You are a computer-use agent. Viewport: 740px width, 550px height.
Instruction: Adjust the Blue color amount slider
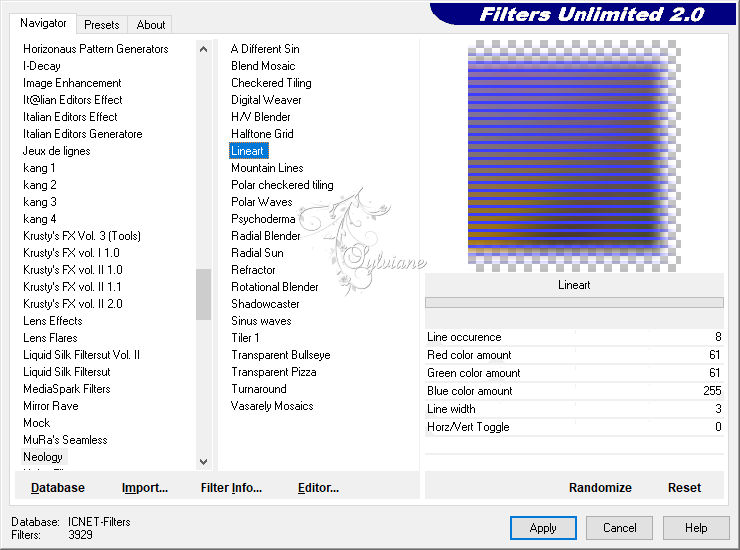pos(574,391)
